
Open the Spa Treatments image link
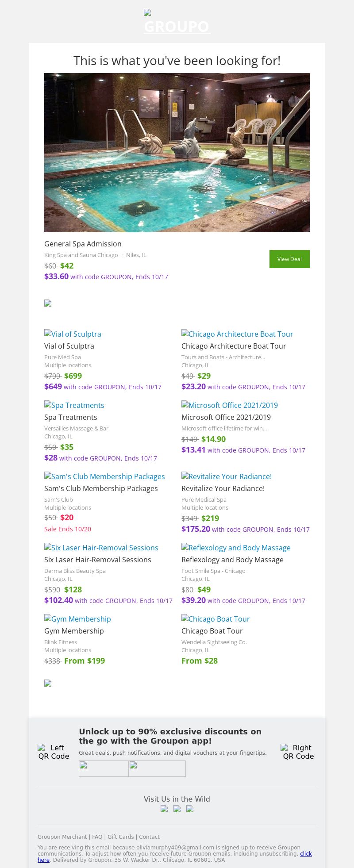pyautogui.click(x=74, y=405)
